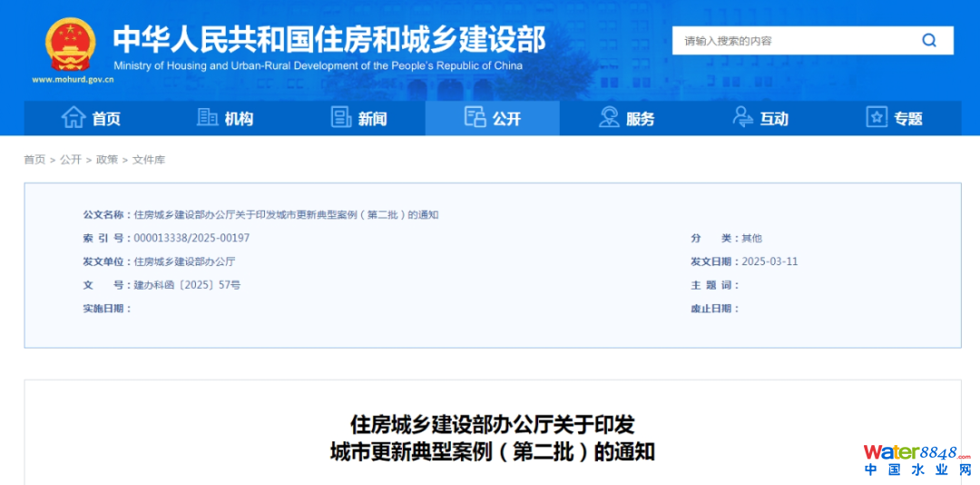Click the building icon for 机构
980x485 pixels.
[207, 117]
